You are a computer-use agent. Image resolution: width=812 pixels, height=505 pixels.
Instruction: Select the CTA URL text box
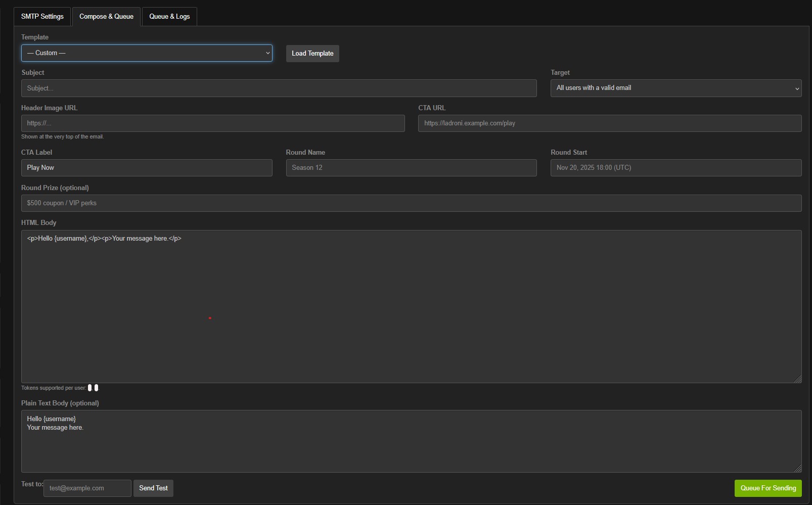pyautogui.click(x=609, y=123)
